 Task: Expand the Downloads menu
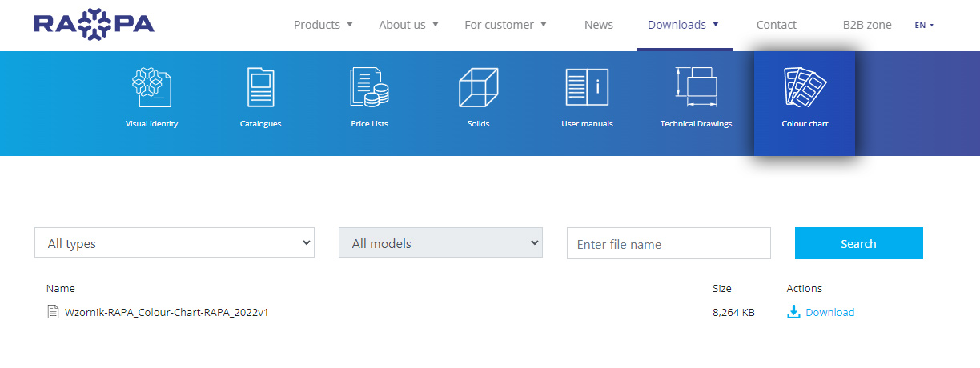(683, 25)
